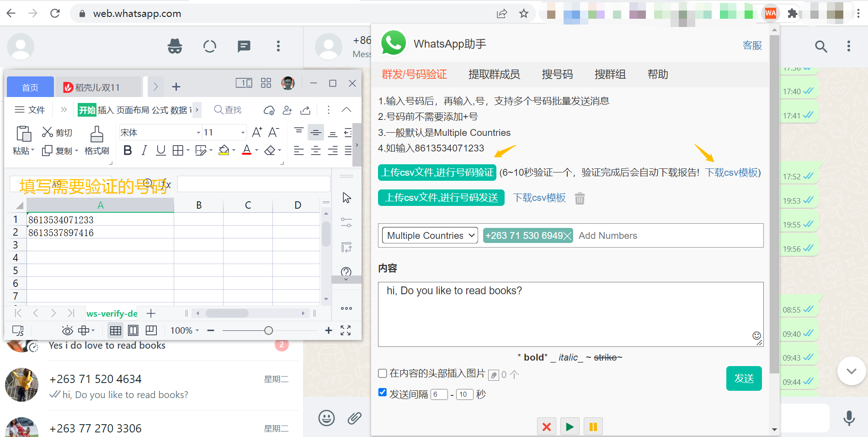Click trash icon next to 下载csv模板
The width and height of the screenshot is (868, 437).
[580, 198]
